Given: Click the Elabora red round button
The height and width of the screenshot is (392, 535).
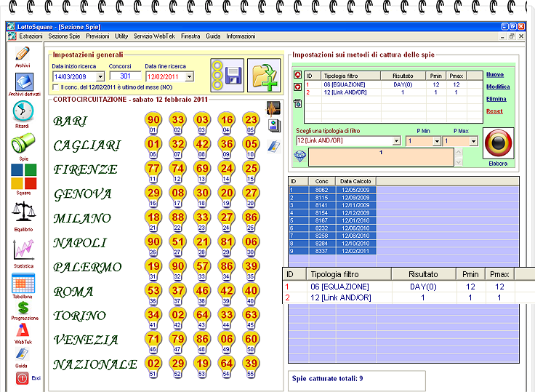Looking at the screenshot, I should [498, 143].
